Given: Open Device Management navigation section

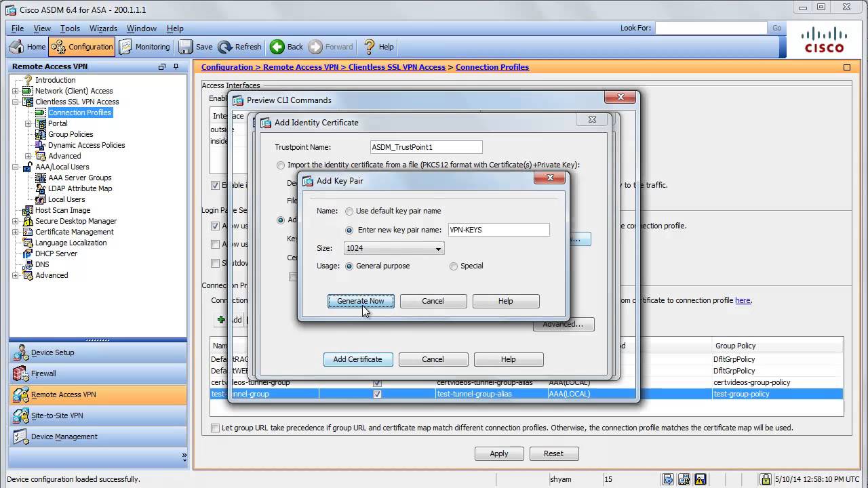Looking at the screenshot, I should tap(98, 436).
